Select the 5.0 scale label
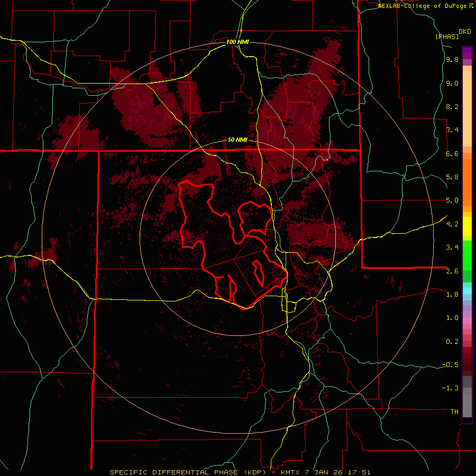The image size is (476, 476). tap(452, 200)
